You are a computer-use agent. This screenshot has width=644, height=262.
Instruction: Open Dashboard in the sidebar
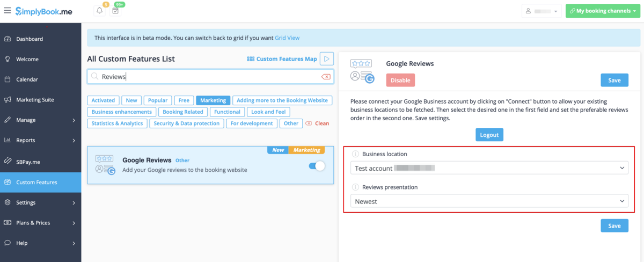point(30,39)
